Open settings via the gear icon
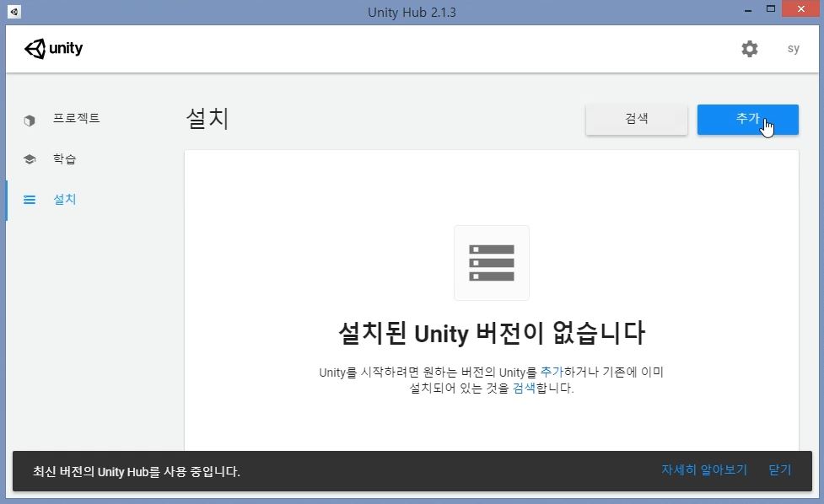Viewport: 824px width, 504px height. (750, 49)
